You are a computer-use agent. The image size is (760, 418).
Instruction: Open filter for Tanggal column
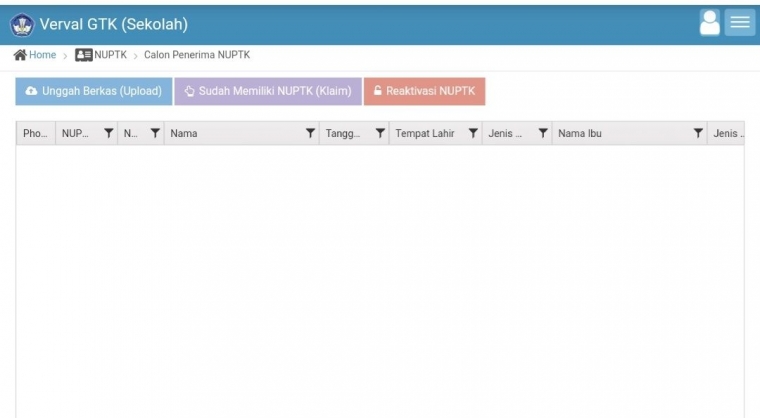coord(380,134)
